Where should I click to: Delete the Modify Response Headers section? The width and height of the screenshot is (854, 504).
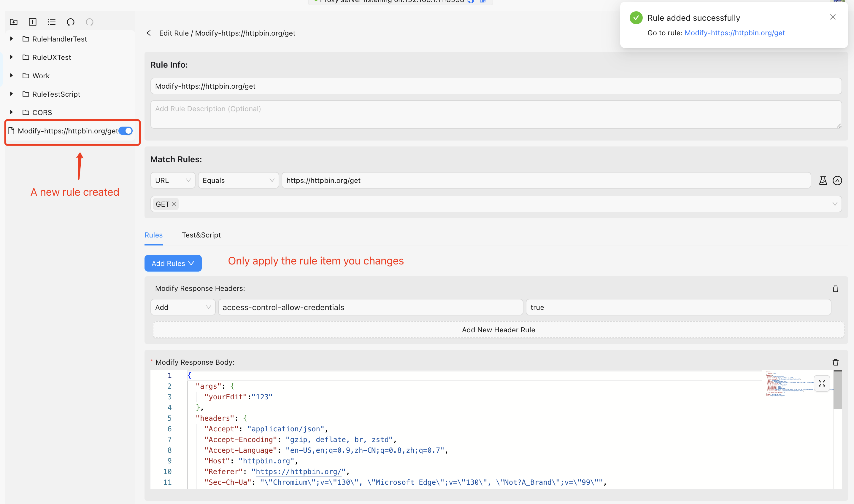[835, 289]
